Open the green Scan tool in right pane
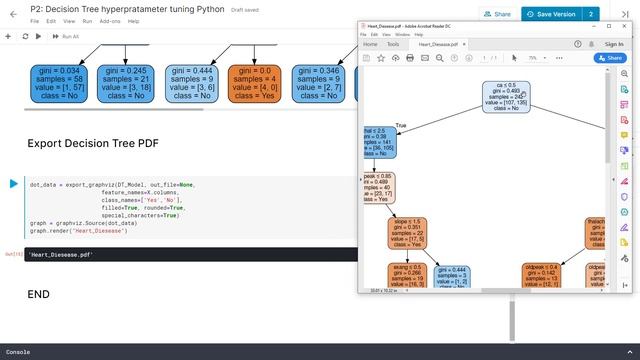640x360 pixels. click(x=624, y=166)
